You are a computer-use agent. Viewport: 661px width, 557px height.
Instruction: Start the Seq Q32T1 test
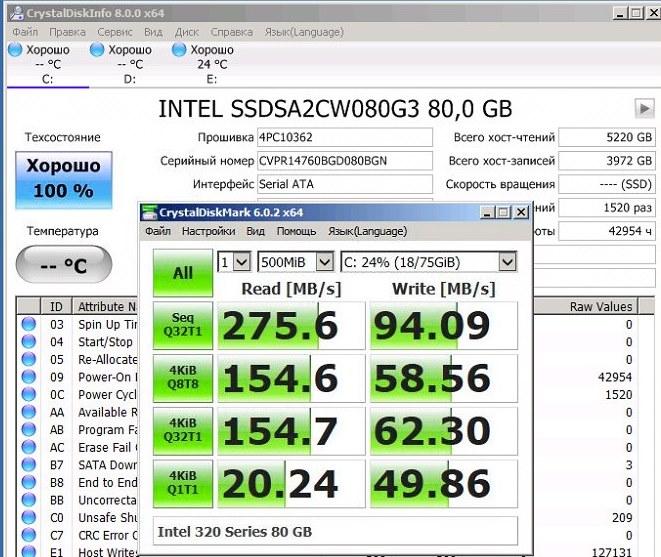pos(183,325)
